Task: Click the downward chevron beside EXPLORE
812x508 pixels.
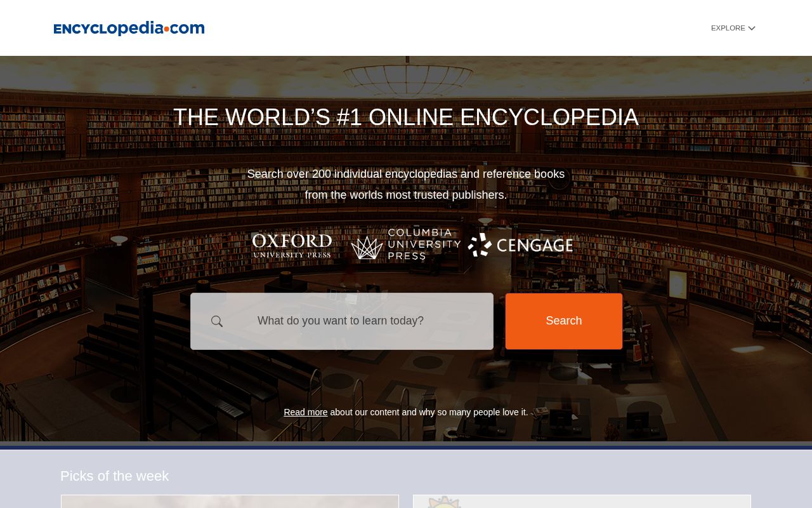Action: (751, 28)
